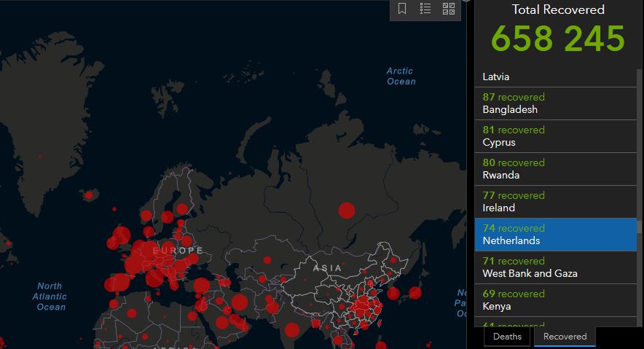This screenshot has height=349, width=644.
Task: Click the EUROPE map label
Action: 178,251
